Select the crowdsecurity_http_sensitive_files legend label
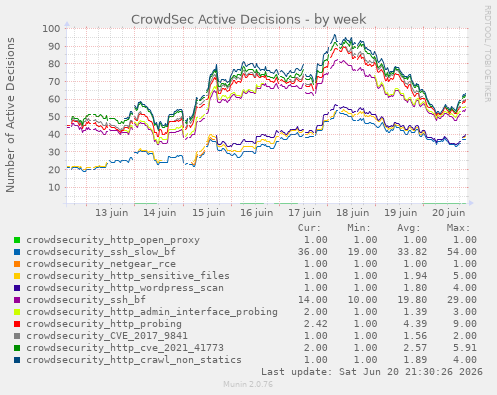497x395 pixels. click(x=128, y=276)
